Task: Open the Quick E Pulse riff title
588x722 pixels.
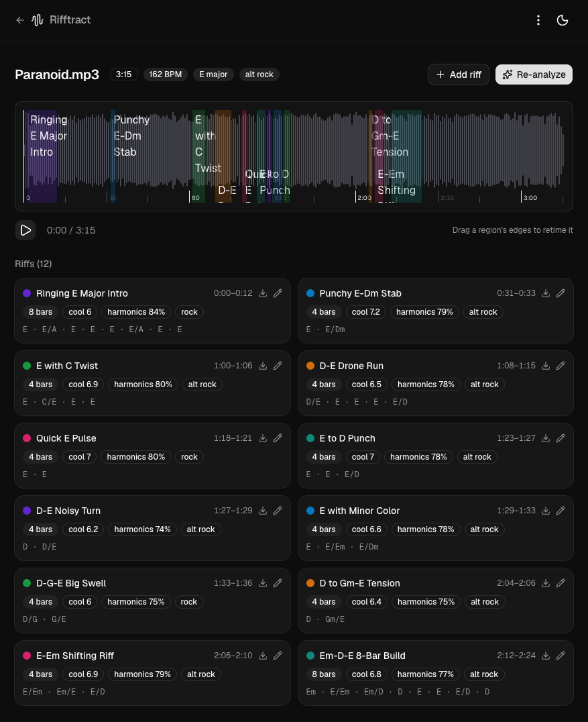Action: coord(66,438)
